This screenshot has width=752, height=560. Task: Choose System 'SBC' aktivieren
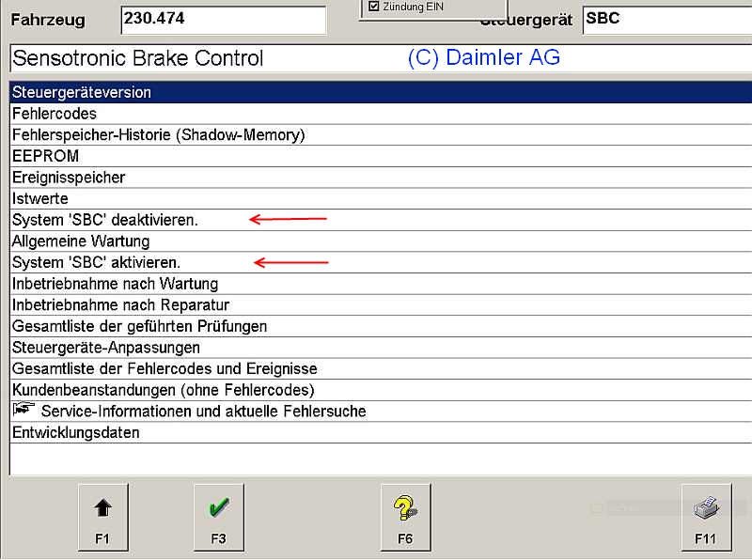96,262
